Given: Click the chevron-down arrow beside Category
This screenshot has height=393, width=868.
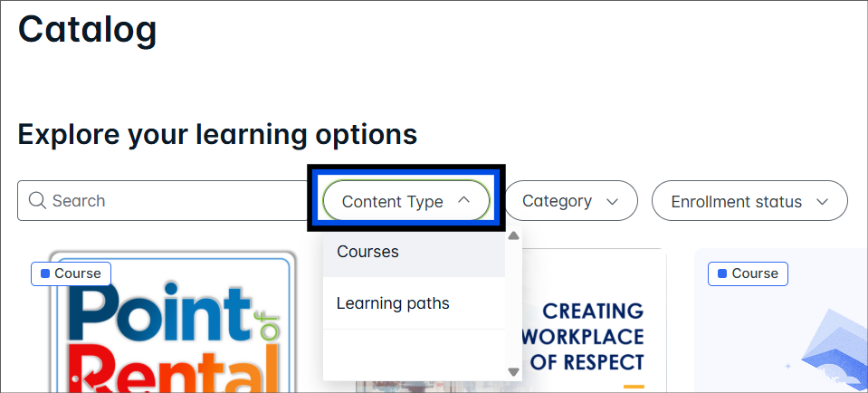Looking at the screenshot, I should pos(613,201).
